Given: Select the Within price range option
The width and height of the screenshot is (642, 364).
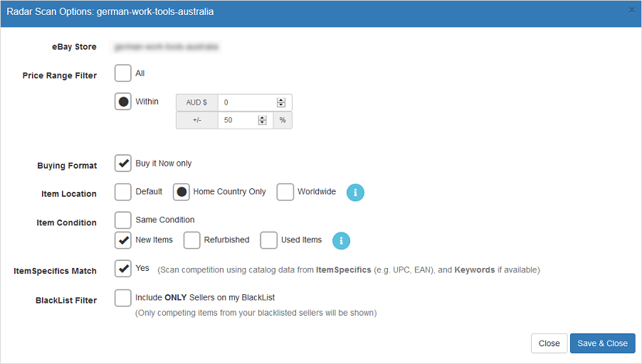Looking at the screenshot, I should coord(123,102).
